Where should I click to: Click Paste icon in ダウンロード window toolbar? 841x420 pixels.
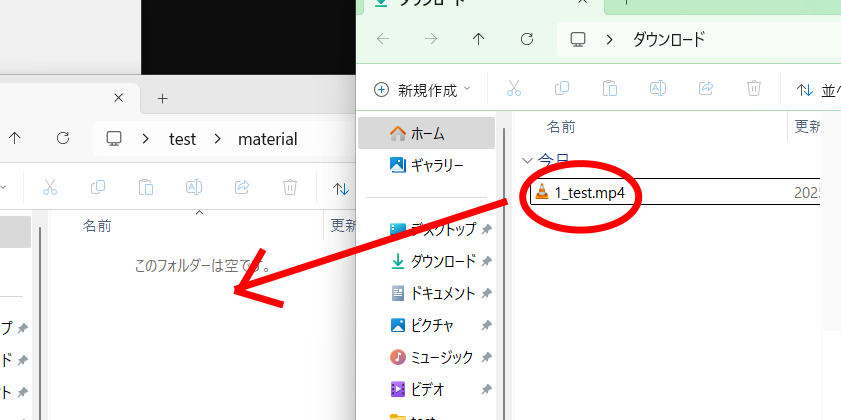tap(610, 88)
